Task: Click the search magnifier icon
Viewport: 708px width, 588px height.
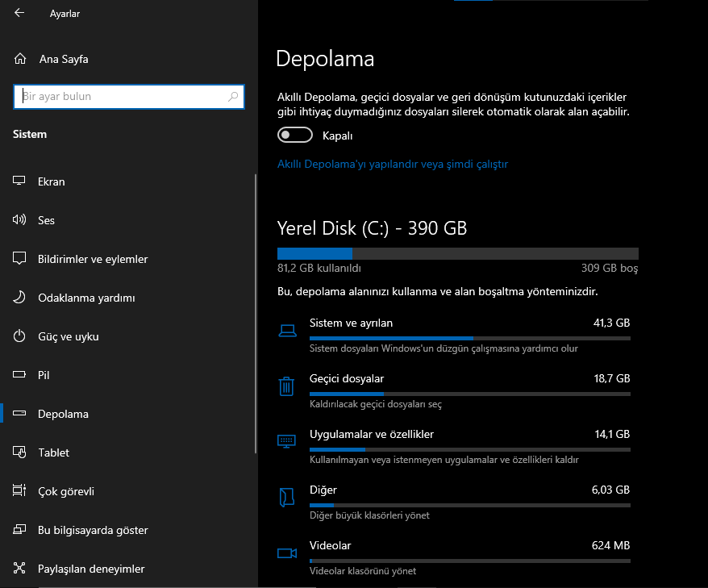Action: point(234,97)
